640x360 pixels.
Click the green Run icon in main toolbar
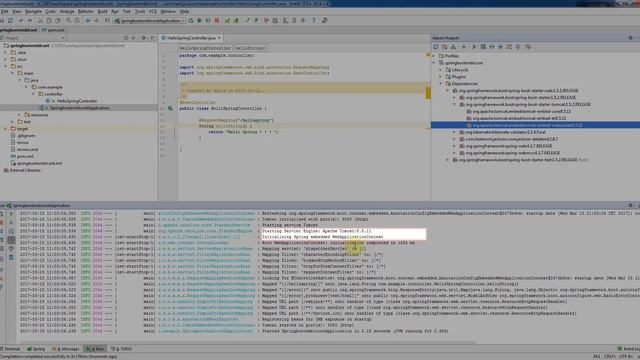(x=191, y=20)
